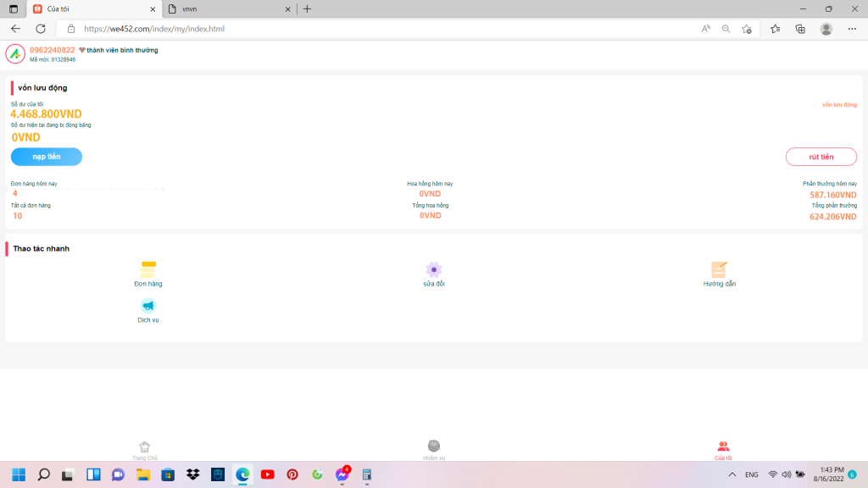Screen dimensions: 868x488
Task: Click the Read aloud icon
Action: 706,29
